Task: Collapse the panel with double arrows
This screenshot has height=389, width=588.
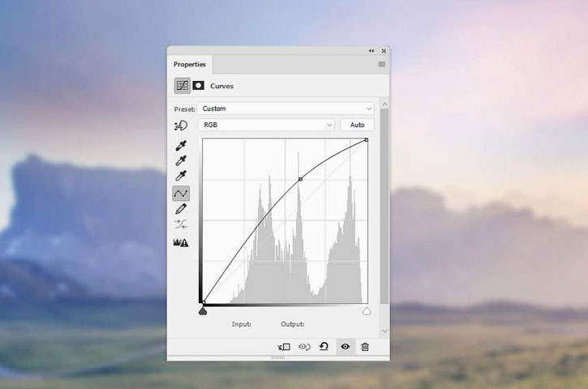Action: [371, 50]
